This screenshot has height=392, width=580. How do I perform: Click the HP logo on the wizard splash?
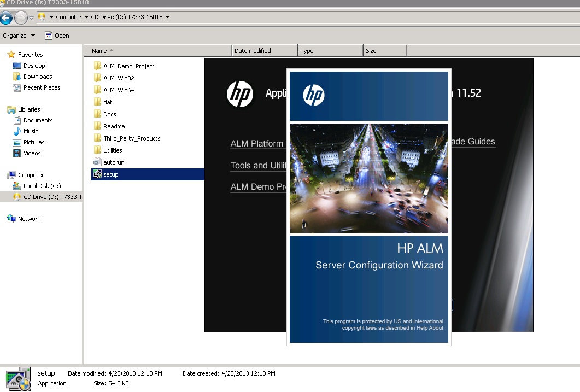314,95
